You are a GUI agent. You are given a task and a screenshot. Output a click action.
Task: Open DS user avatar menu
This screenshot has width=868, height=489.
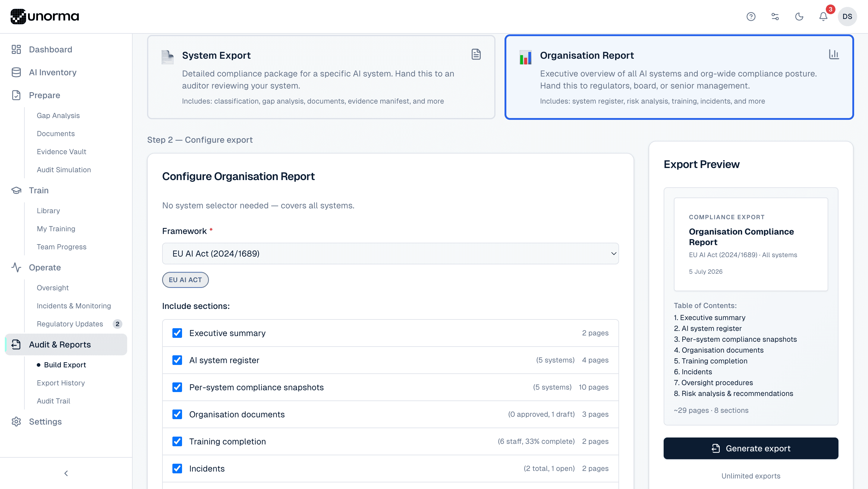tap(847, 17)
